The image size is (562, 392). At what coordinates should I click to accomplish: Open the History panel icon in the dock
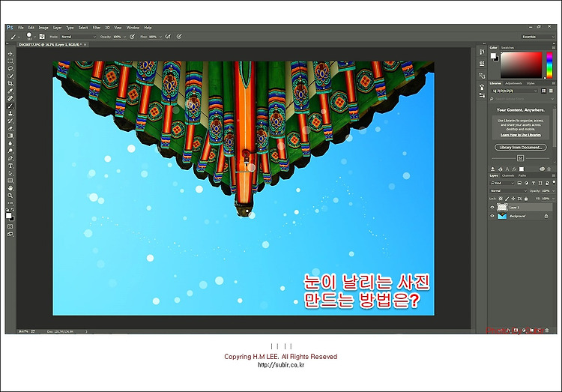tap(482, 52)
